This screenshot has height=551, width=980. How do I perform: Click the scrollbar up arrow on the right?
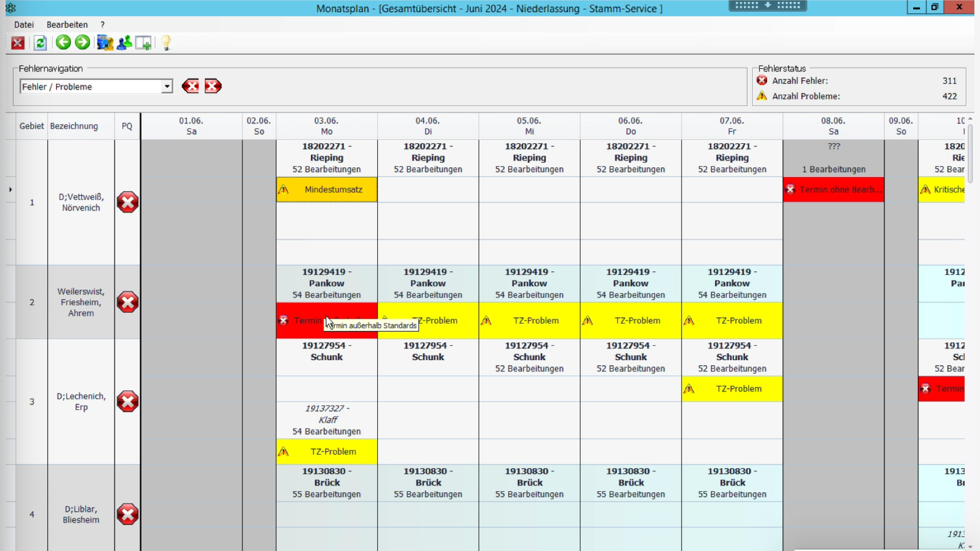(x=971, y=118)
